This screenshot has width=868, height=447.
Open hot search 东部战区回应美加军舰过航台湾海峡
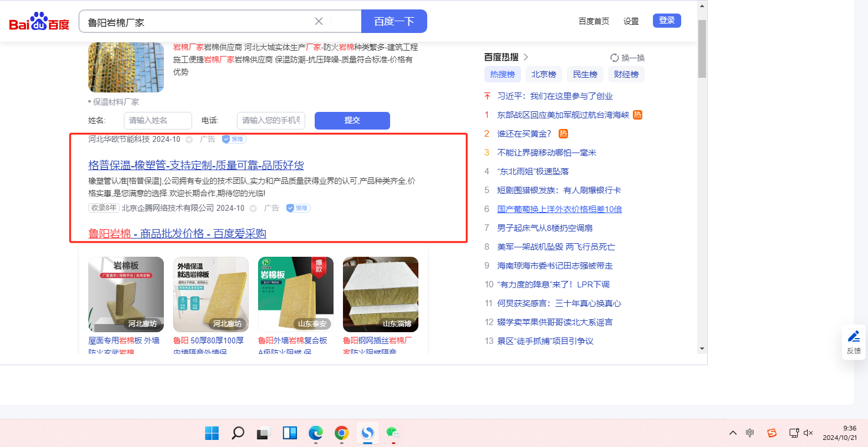coord(563,115)
